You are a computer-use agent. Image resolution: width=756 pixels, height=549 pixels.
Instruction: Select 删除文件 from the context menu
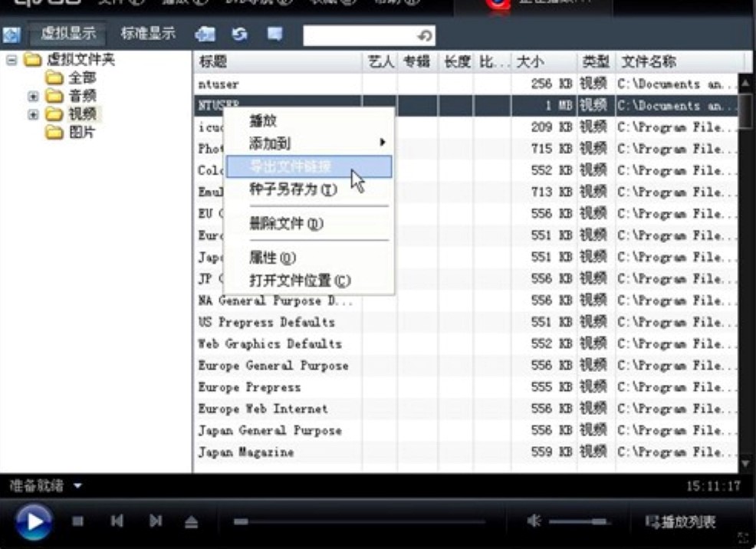coord(286,224)
